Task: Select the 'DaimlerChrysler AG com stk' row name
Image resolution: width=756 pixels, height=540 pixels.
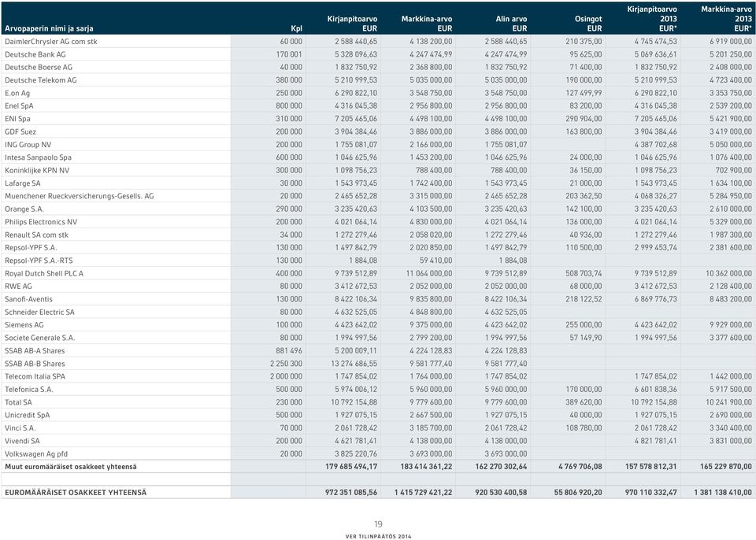Action: click(x=51, y=42)
